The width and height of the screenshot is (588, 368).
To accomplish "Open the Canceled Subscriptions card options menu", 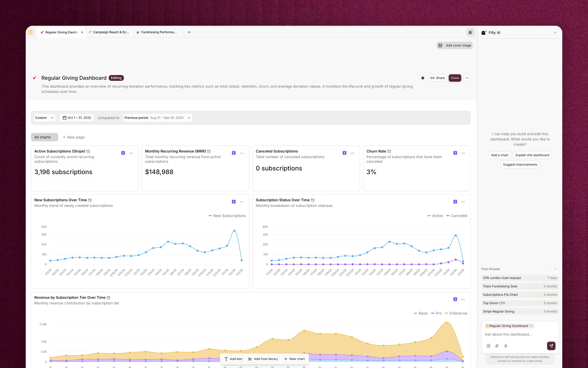I will (353, 153).
